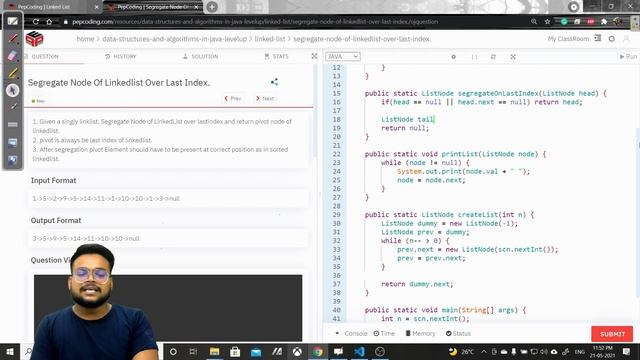
Task: Open the browser zoom magnifier icon
Action: 534,22
